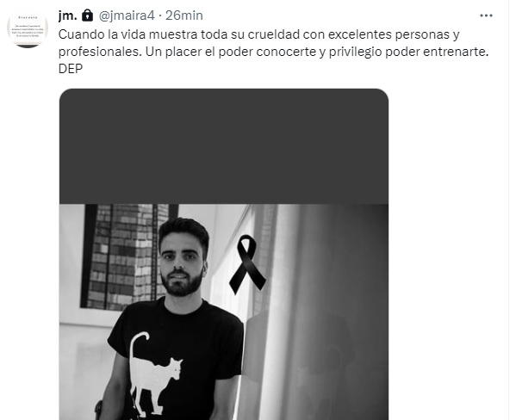
Task: Click the words 'excelentes personas' in the tweet
Action: tap(389, 34)
